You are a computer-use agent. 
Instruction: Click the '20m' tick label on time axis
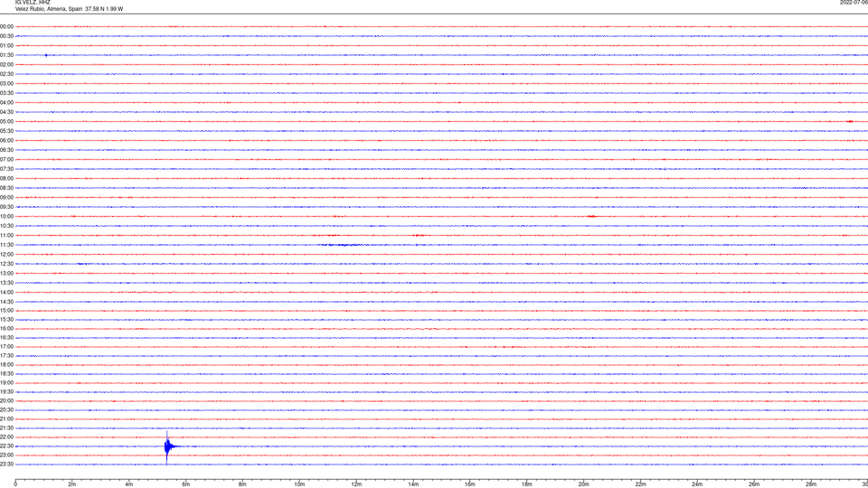pos(584,484)
